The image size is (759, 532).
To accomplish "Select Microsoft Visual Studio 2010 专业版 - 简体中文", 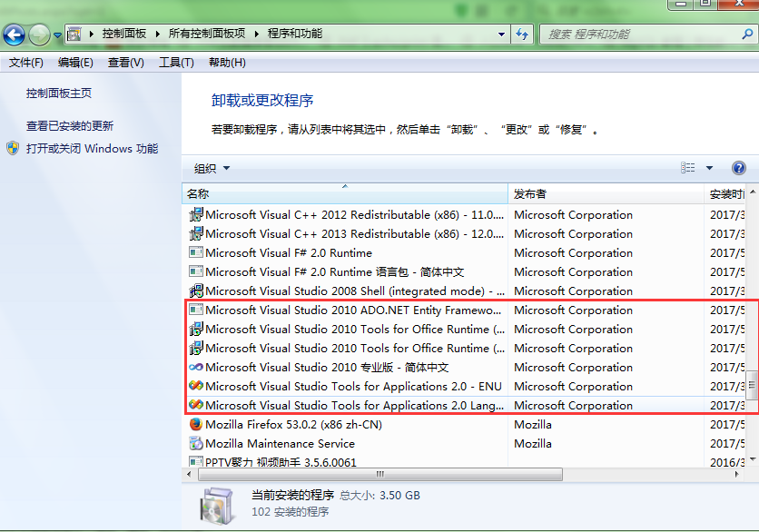I will tap(327, 368).
